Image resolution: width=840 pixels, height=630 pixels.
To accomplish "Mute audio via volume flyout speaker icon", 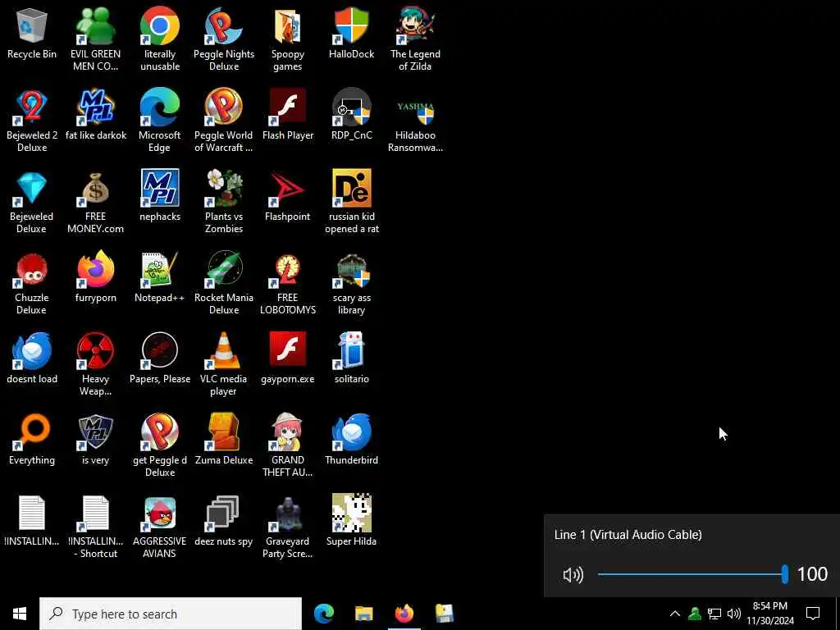I will pos(573,575).
